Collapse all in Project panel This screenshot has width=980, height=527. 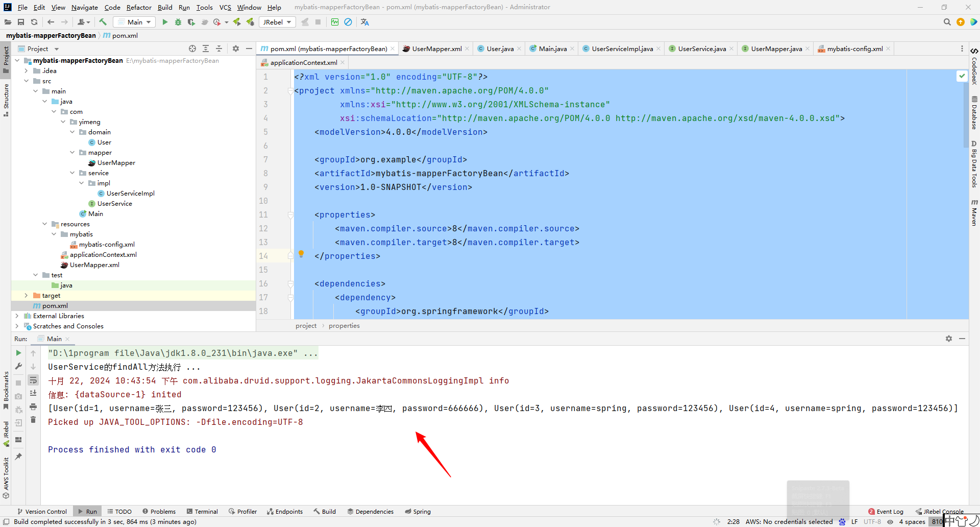[x=219, y=49]
